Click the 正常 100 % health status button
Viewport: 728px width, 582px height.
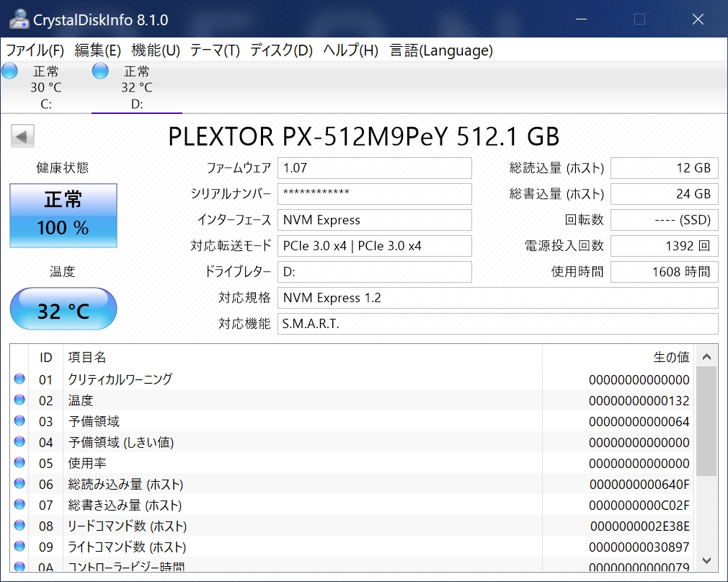(63, 214)
